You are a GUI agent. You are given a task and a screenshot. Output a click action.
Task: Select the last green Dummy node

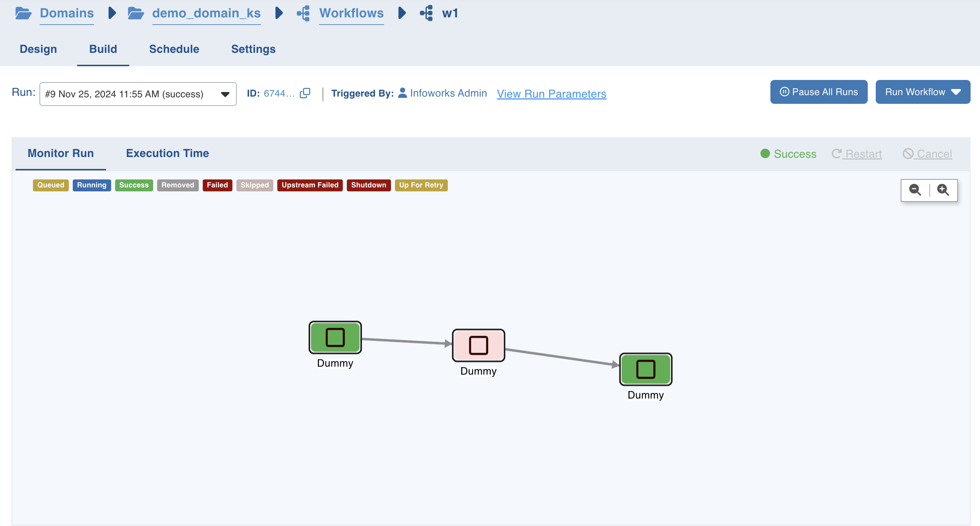[646, 369]
